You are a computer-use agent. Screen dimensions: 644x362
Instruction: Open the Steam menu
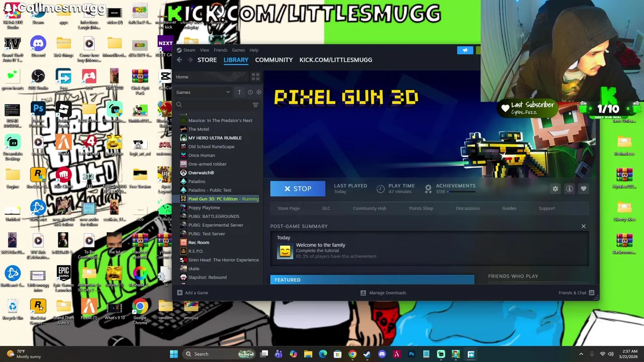pyautogui.click(x=189, y=50)
